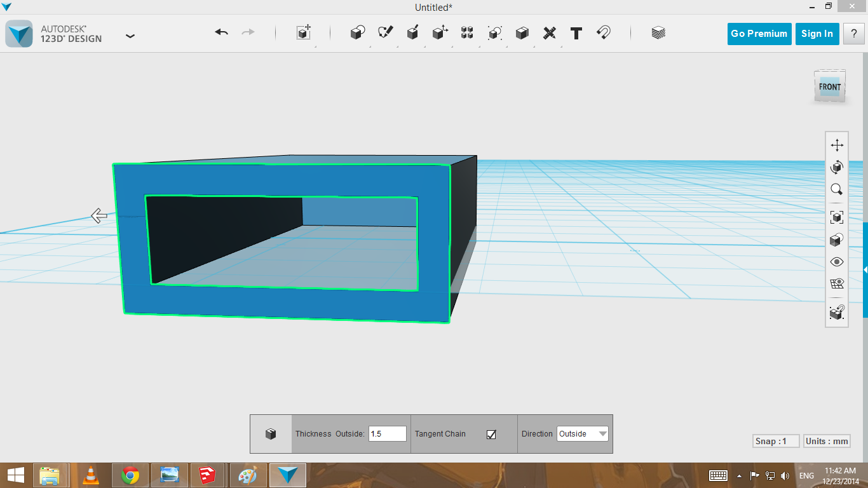Viewport: 868px width, 488px height.
Task: Open the Pattern tools
Action: 467,33
